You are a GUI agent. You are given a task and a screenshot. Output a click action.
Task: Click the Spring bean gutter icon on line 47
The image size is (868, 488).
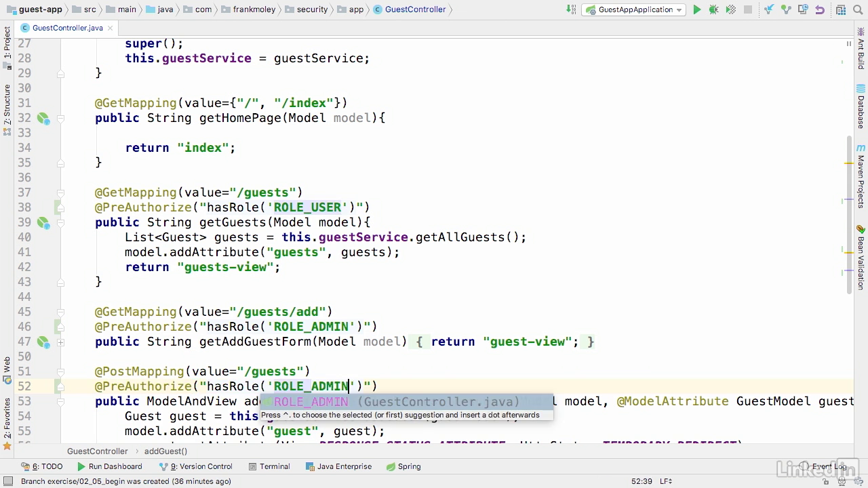[x=43, y=342]
